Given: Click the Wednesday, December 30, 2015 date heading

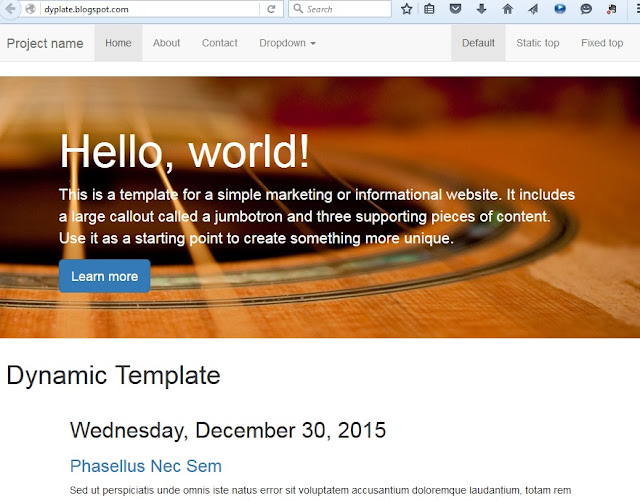Looking at the screenshot, I should click(228, 430).
